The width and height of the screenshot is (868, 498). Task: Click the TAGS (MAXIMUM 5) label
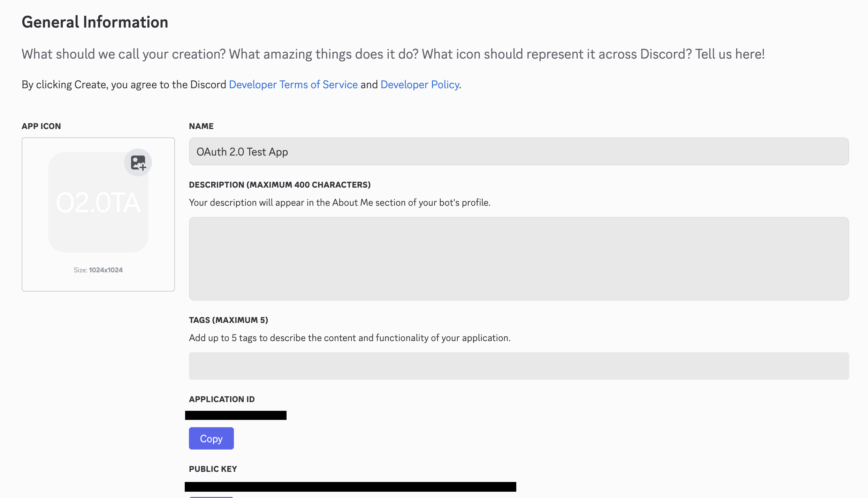pyautogui.click(x=228, y=320)
